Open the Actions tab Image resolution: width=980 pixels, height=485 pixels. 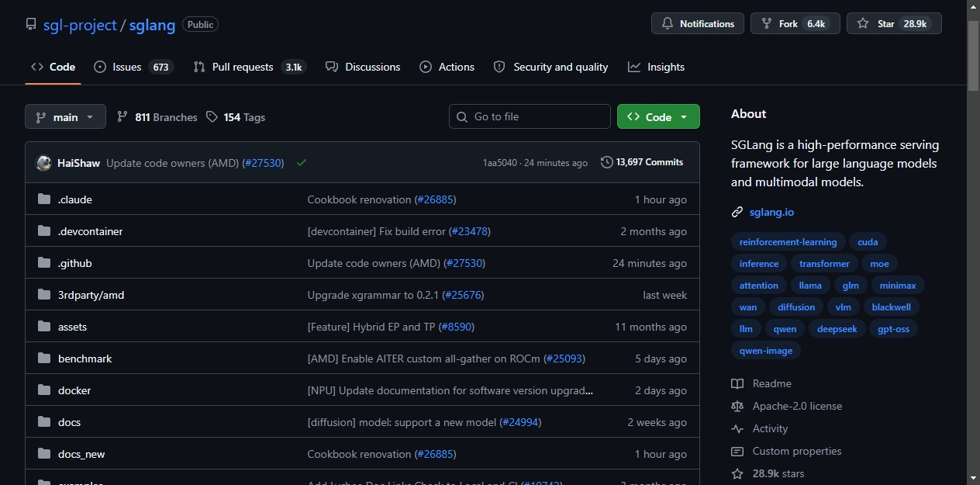coord(447,67)
